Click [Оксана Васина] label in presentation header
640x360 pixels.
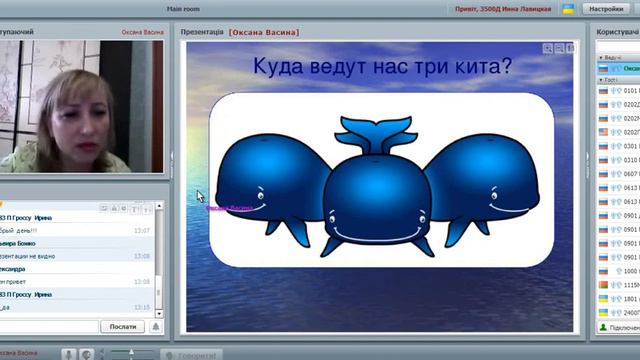click(264, 32)
